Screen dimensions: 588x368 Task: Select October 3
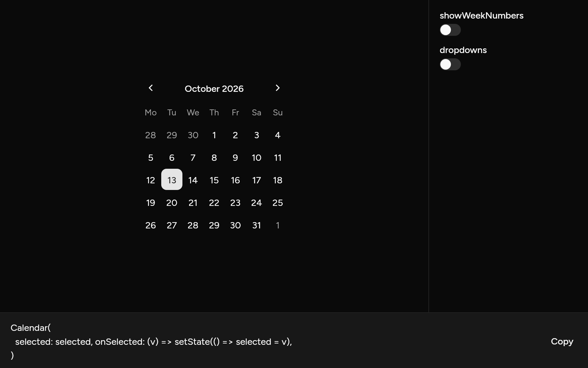pyautogui.click(x=257, y=135)
